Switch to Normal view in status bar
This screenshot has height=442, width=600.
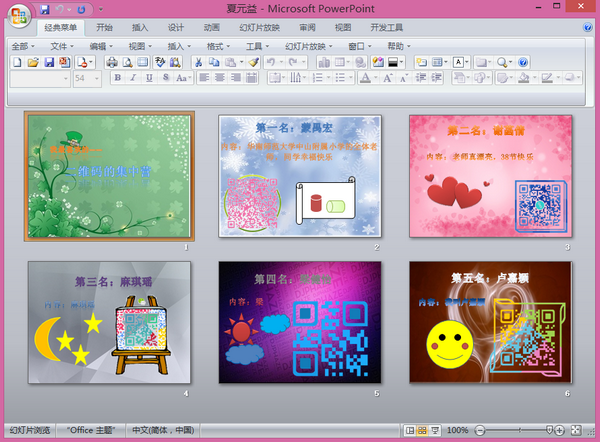409,431
